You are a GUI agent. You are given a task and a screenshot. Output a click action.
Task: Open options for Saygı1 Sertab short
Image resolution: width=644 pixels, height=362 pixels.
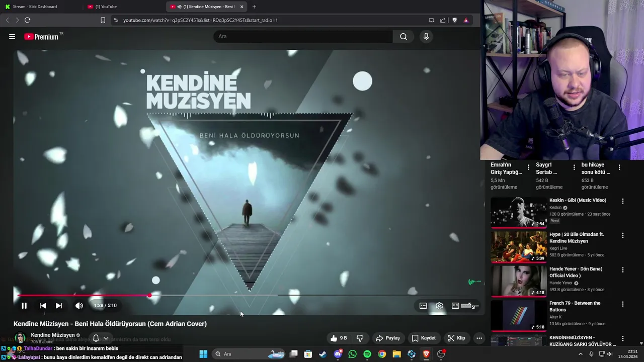pyautogui.click(x=574, y=167)
